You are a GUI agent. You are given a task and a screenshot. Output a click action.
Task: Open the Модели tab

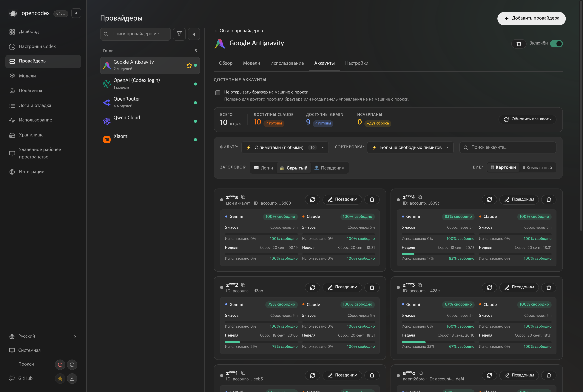pos(251,63)
